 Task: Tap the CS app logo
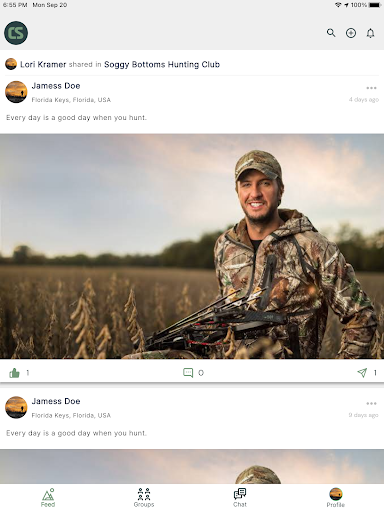click(16, 33)
